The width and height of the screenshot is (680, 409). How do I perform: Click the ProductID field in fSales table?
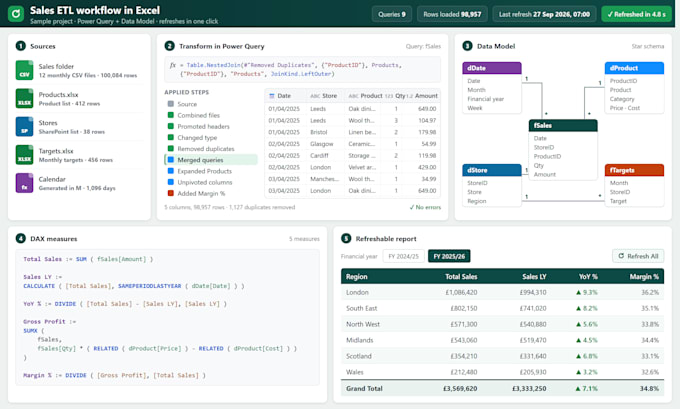[547, 156]
